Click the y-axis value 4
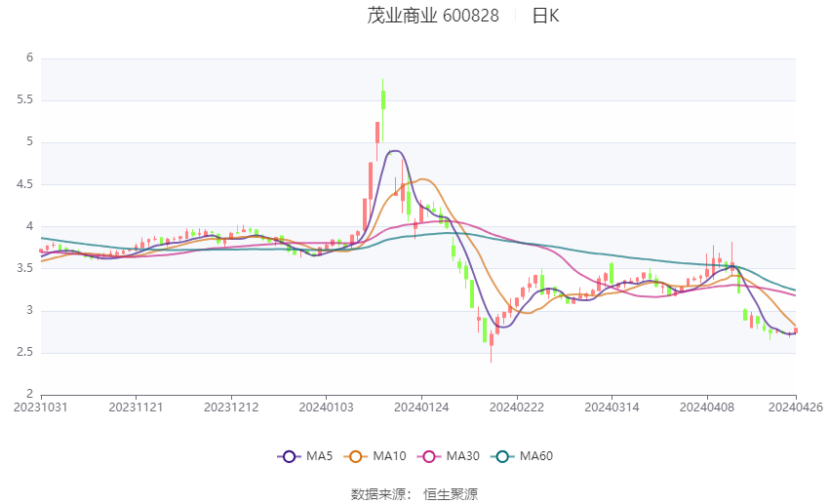 click(29, 226)
